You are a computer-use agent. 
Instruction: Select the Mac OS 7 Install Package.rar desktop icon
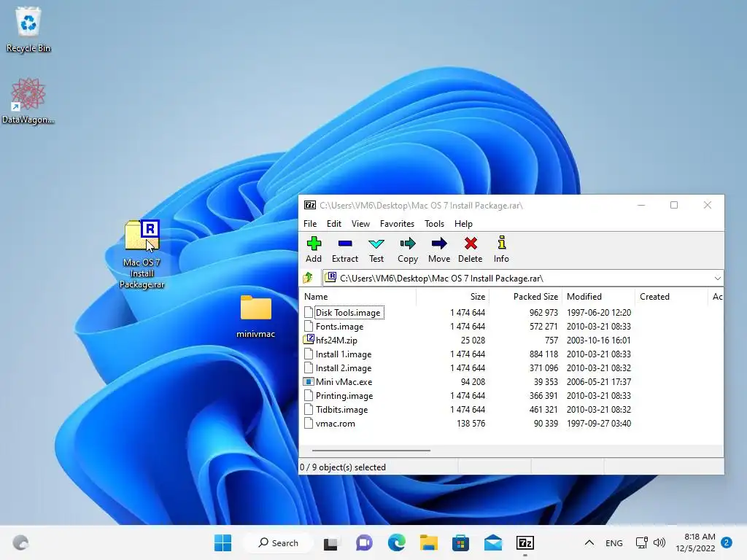[142, 254]
